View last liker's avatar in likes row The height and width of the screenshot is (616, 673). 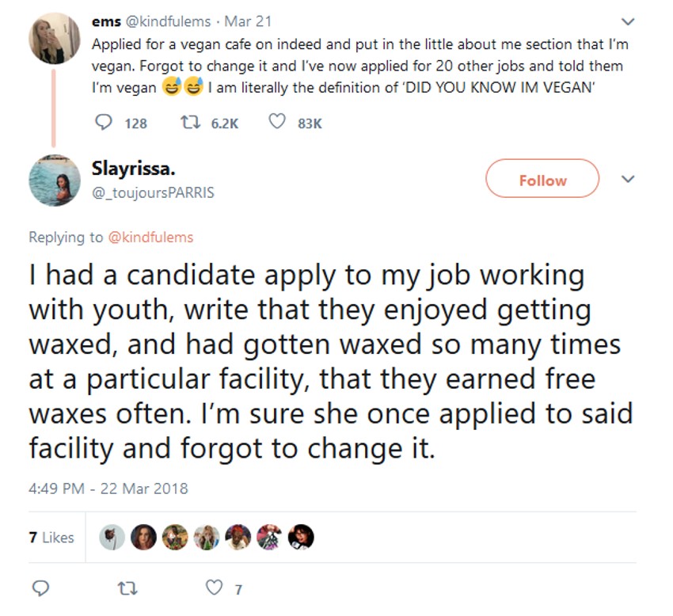click(x=302, y=537)
